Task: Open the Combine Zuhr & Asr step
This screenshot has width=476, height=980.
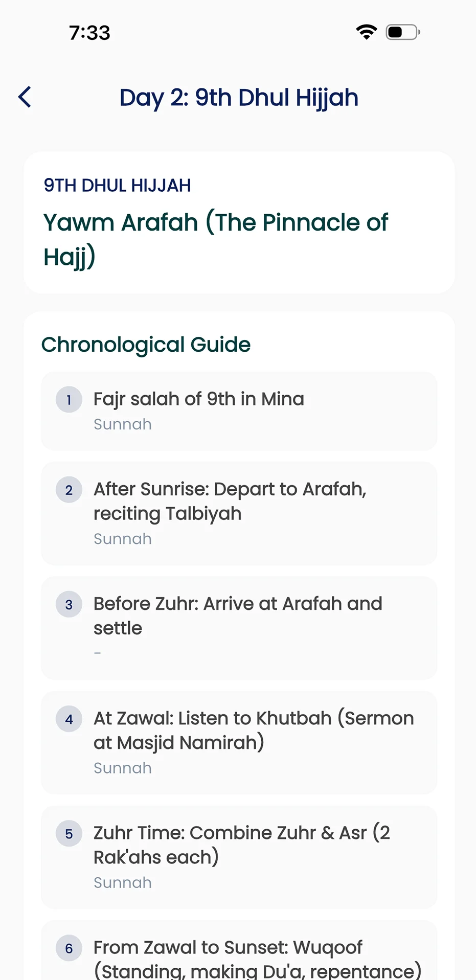Action: 239,857
